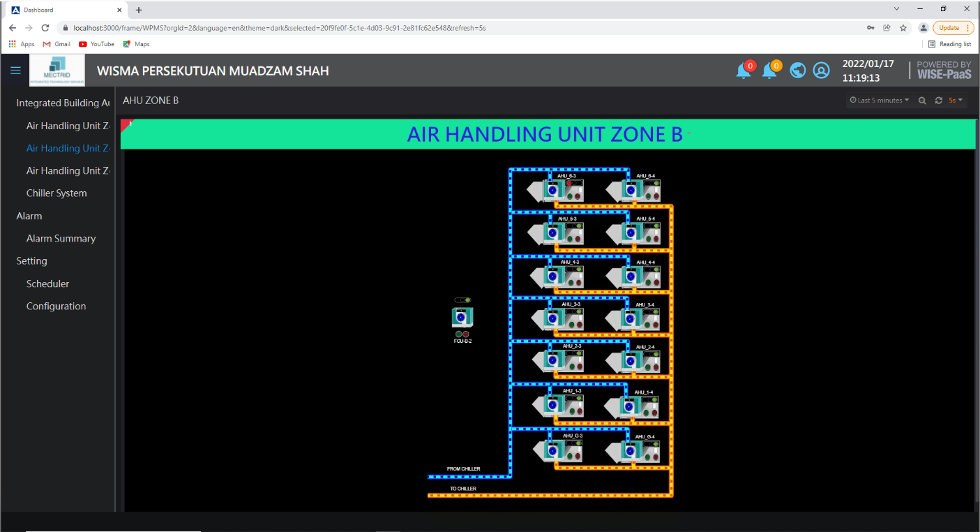
Task: Open the orange-badged warning bell notifications
Action: (x=770, y=71)
